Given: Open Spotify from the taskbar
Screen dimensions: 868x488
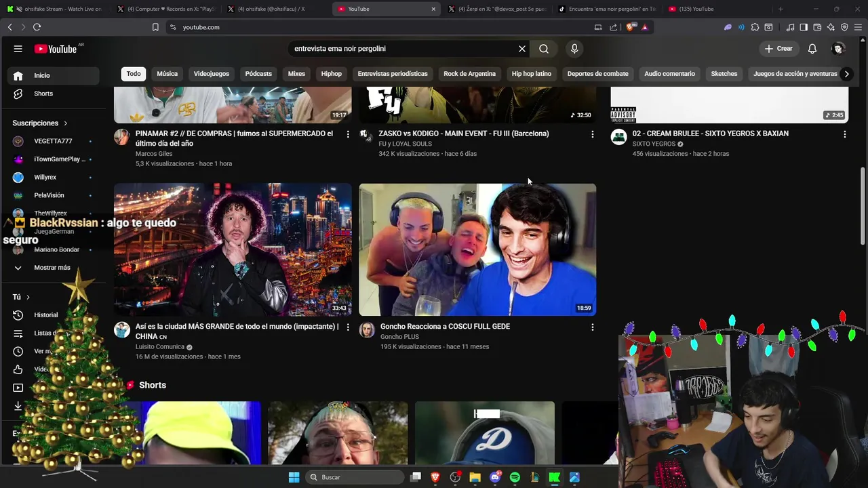Looking at the screenshot, I should click(515, 477).
